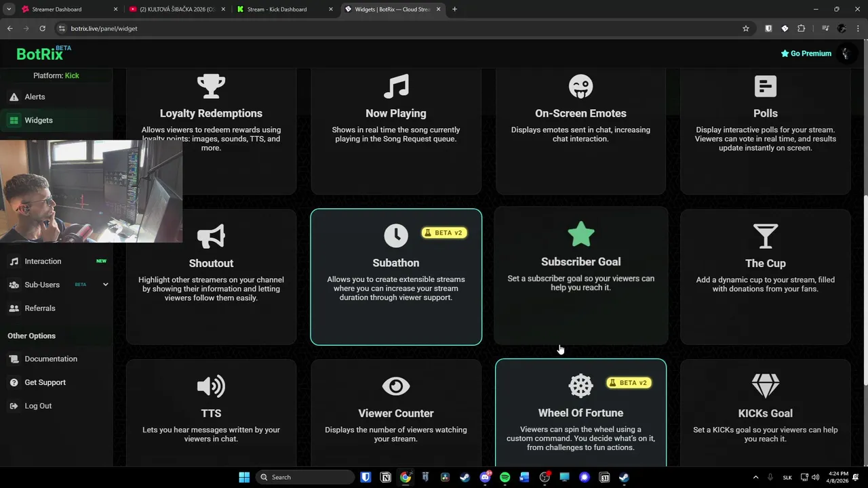Click the Shoutout megaphone icon
Image resolution: width=868 pixels, height=488 pixels.
pos(211,236)
